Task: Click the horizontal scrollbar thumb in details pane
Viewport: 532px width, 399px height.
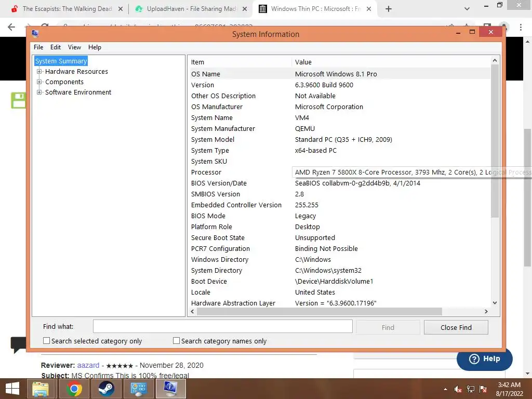Action: point(320,312)
